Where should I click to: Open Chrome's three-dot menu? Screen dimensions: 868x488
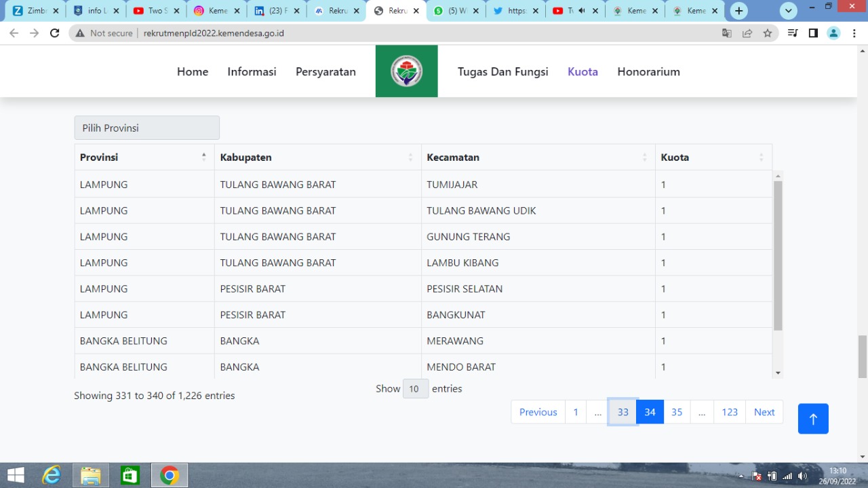(854, 33)
